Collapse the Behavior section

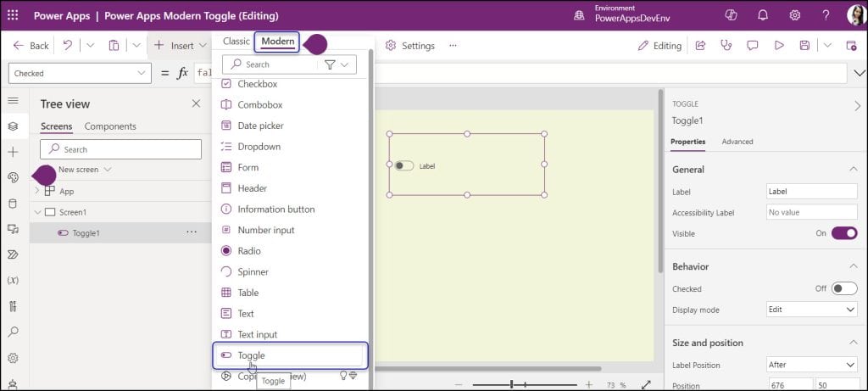[853, 266]
